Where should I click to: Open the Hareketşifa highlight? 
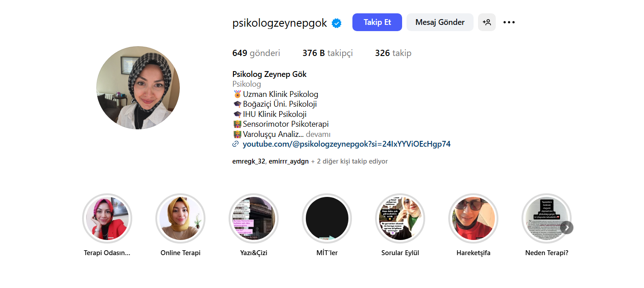coord(474,218)
